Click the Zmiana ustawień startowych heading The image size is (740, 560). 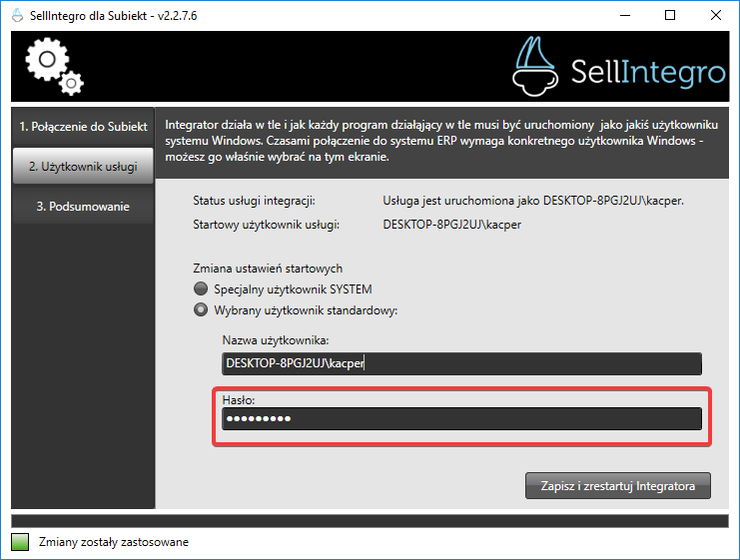click(268, 269)
